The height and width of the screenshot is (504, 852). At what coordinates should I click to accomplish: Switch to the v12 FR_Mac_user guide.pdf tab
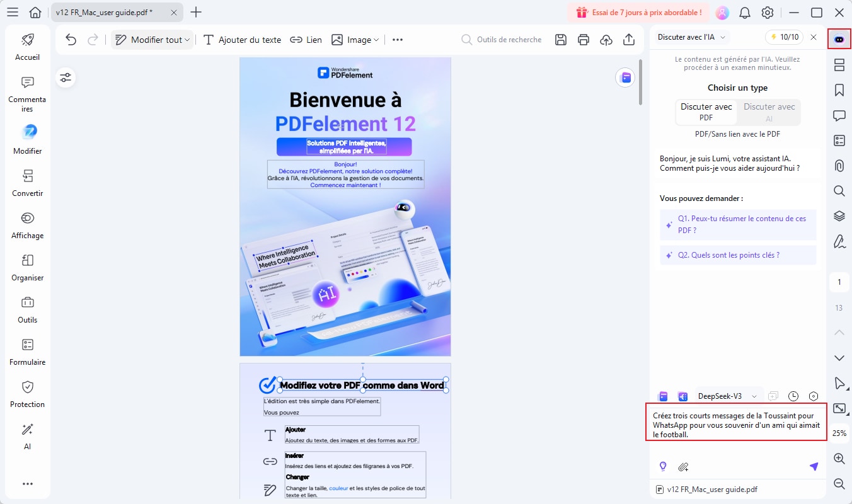(104, 13)
